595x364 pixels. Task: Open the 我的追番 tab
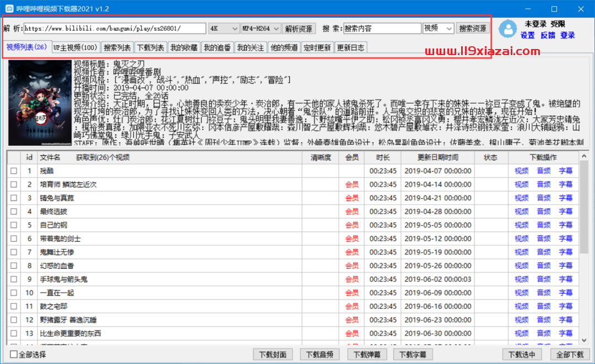coord(218,48)
